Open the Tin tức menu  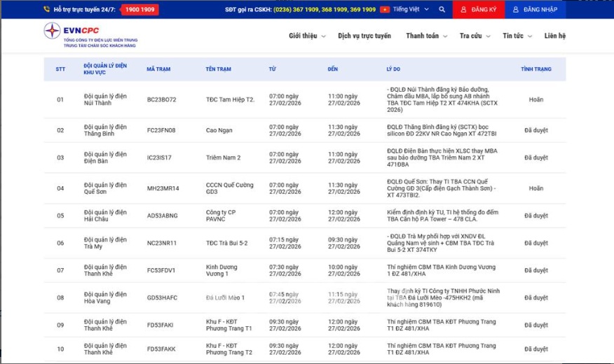point(516,36)
